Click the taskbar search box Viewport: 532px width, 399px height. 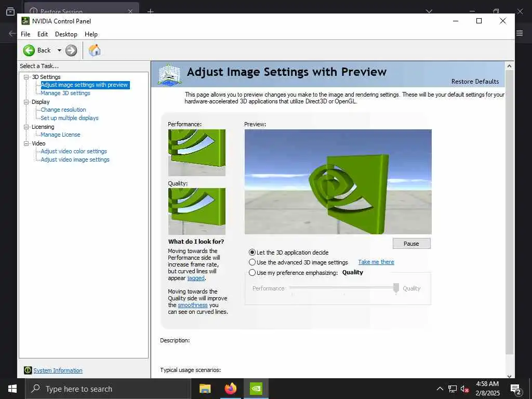pyautogui.click(x=108, y=389)
